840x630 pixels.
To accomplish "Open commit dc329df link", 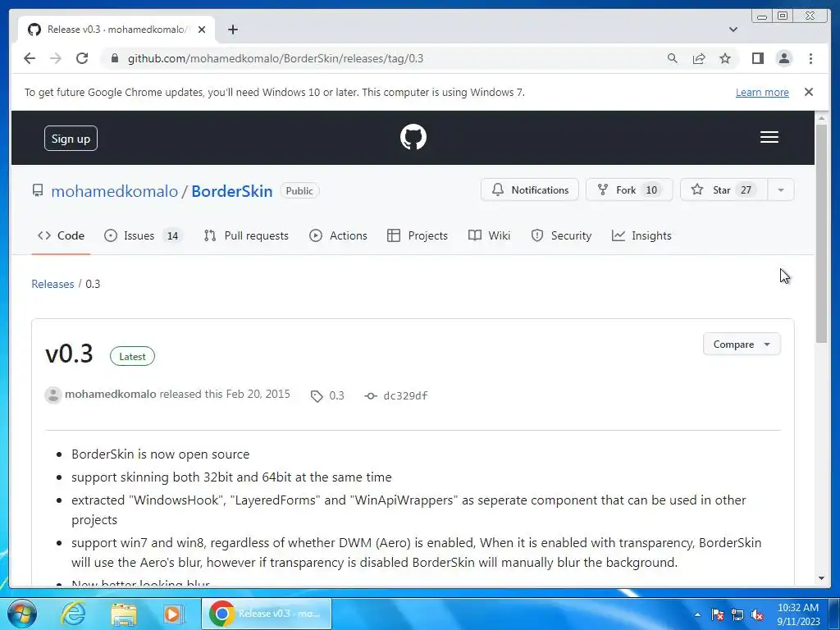I will click(x=405, y=396).
